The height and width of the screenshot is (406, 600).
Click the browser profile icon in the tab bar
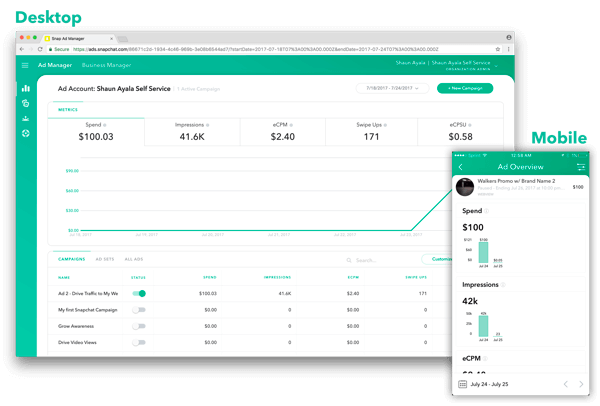coord(509,37)
